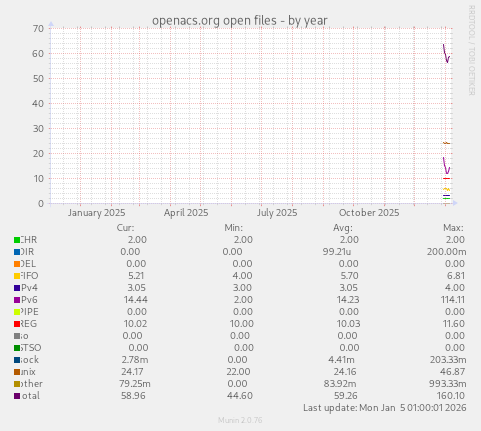Click the purple IPv6 legend swatch
The image size is (481, 431).
17,300
